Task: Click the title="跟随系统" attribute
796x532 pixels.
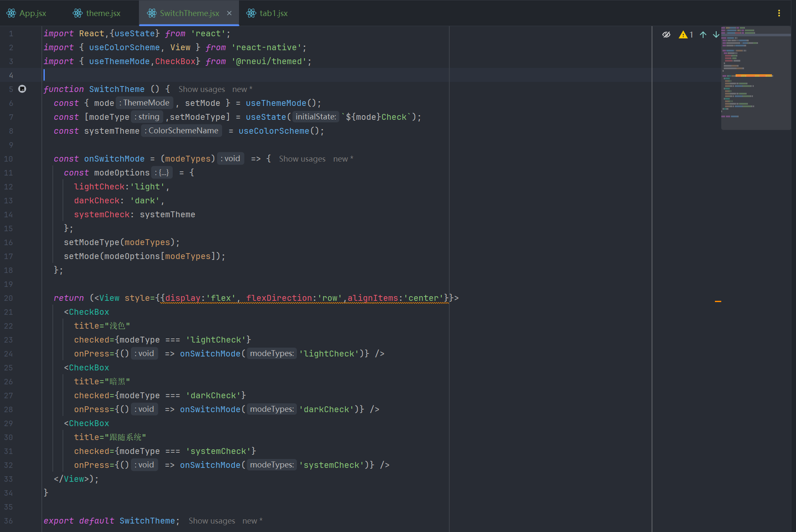Action: coord(110,437)
